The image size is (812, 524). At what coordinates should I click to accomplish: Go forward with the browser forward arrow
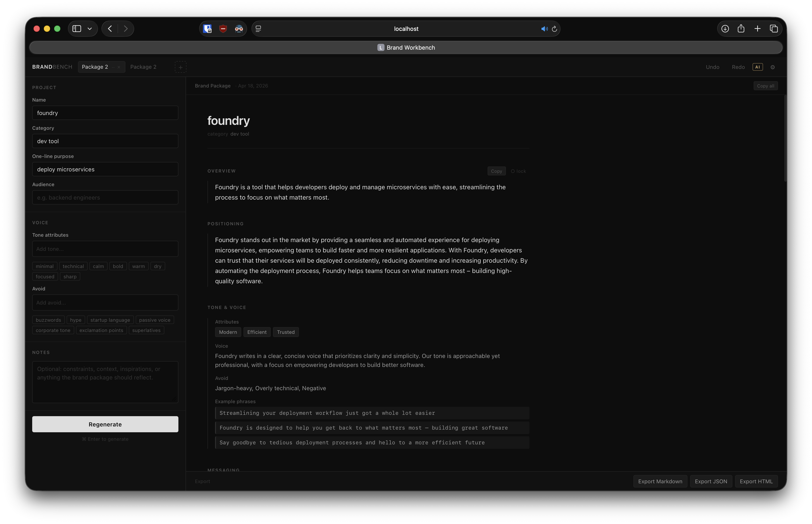(126, 29)
